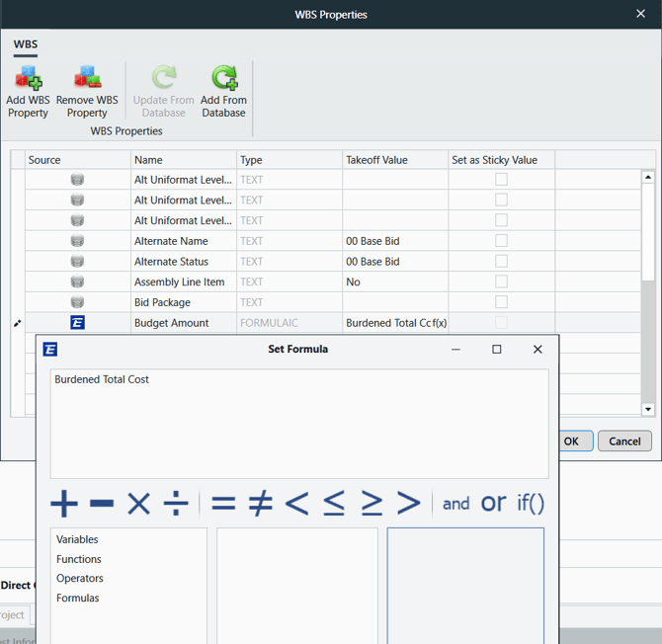Screen dimensions: 662x644
Task: Enable sticky value for Assembly Line Item
Action: [501, 282]
